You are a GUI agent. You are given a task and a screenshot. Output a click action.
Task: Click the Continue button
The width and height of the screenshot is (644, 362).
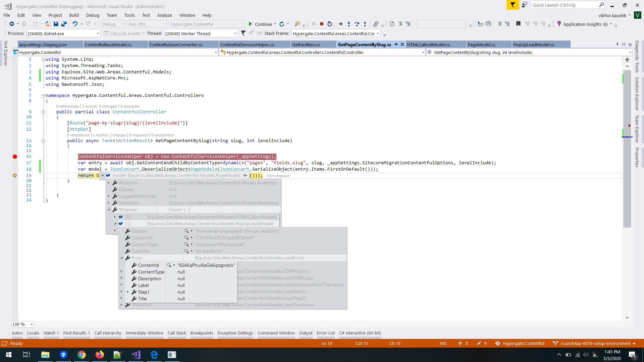261,24
